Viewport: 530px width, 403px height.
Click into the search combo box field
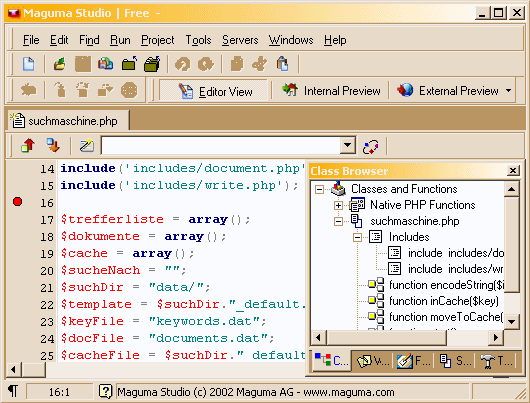(221, 145)
